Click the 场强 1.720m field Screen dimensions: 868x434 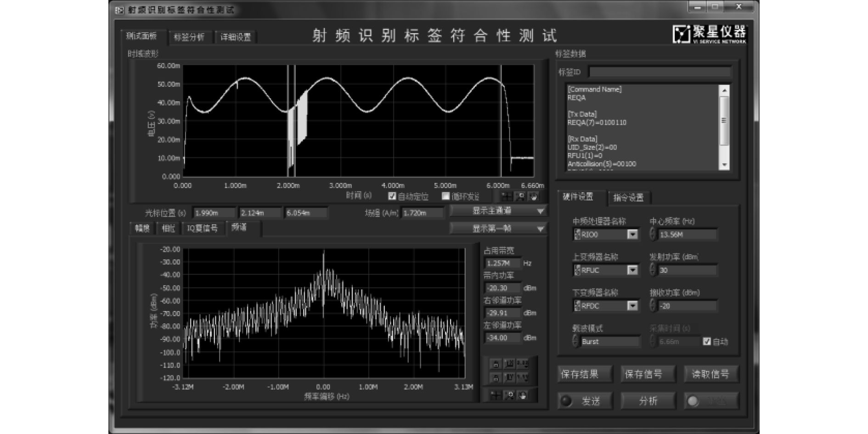423,213
